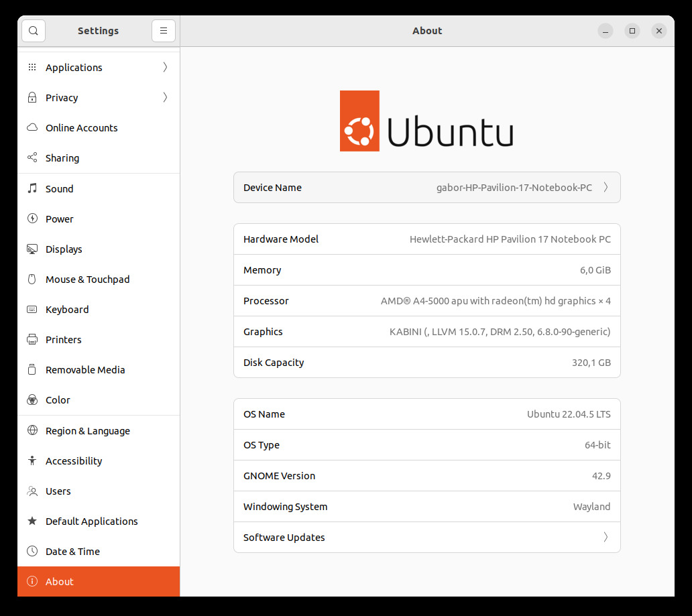Go to Printers settings
This screenshot has width=692, height=616.
[99, 339]
